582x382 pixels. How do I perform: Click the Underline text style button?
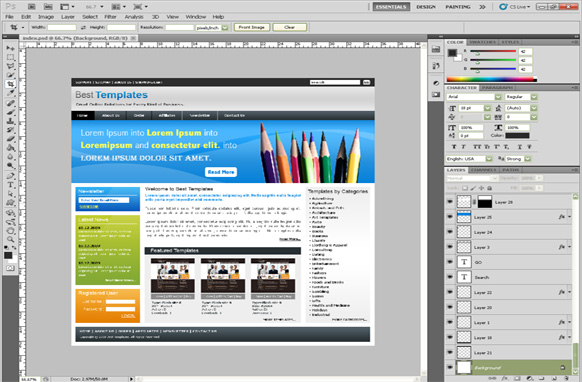click(520, 147)
